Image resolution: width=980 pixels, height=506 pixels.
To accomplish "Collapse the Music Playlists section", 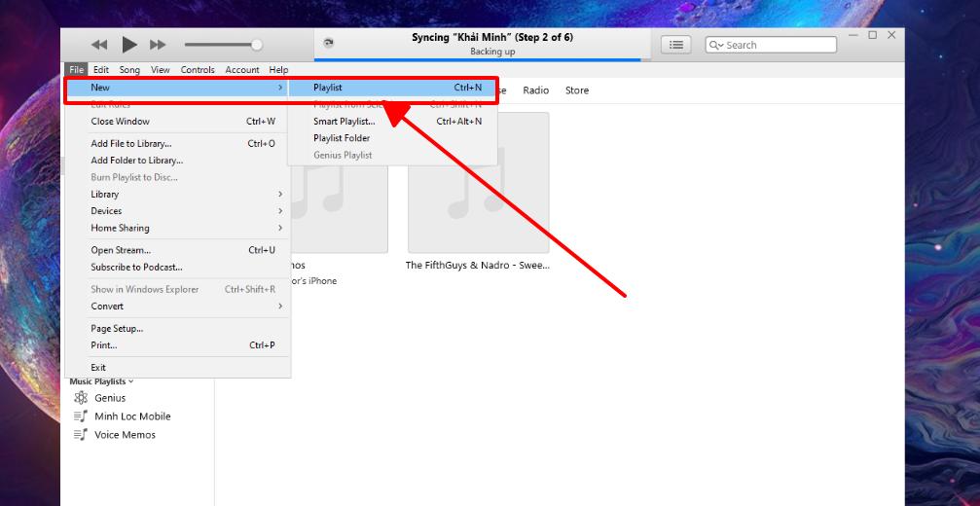I will 101,381.
